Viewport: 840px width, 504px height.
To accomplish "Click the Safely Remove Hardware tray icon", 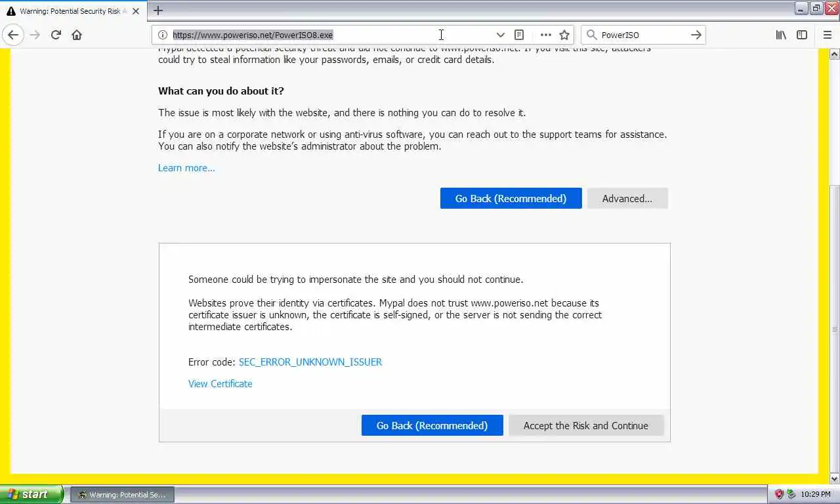I will (x=791, y=494).
